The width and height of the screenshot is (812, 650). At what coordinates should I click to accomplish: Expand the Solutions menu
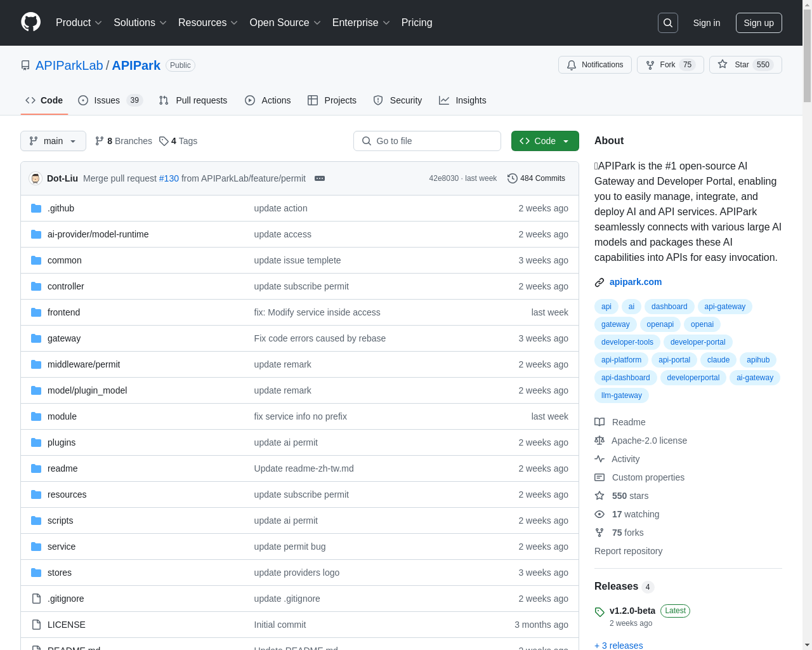[140, 23]
